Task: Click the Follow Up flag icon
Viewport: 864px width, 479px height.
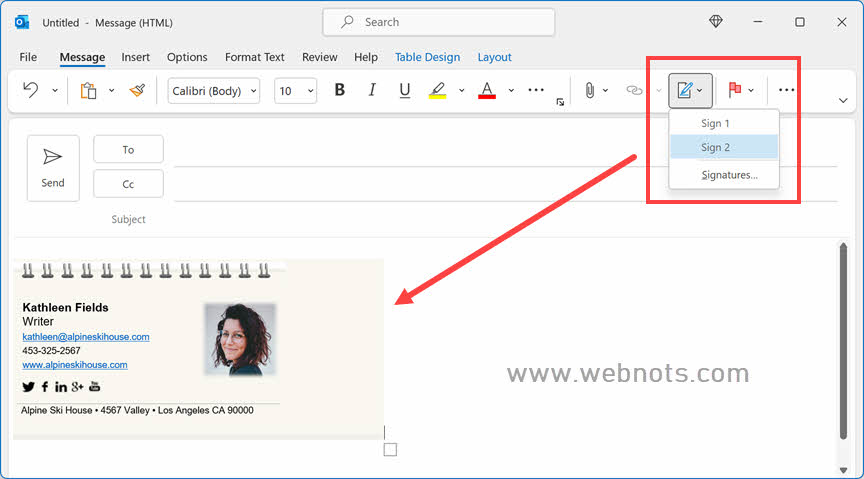Action: click(734, 90)
